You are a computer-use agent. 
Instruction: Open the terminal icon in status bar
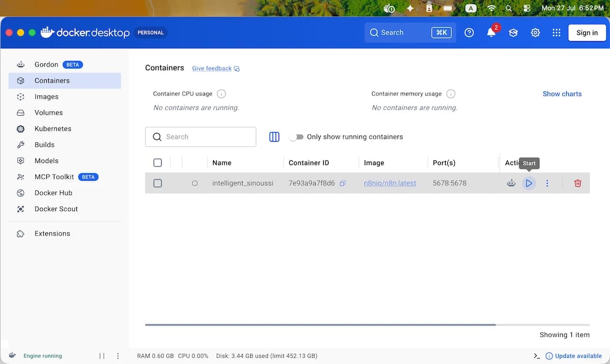point(536,356)
